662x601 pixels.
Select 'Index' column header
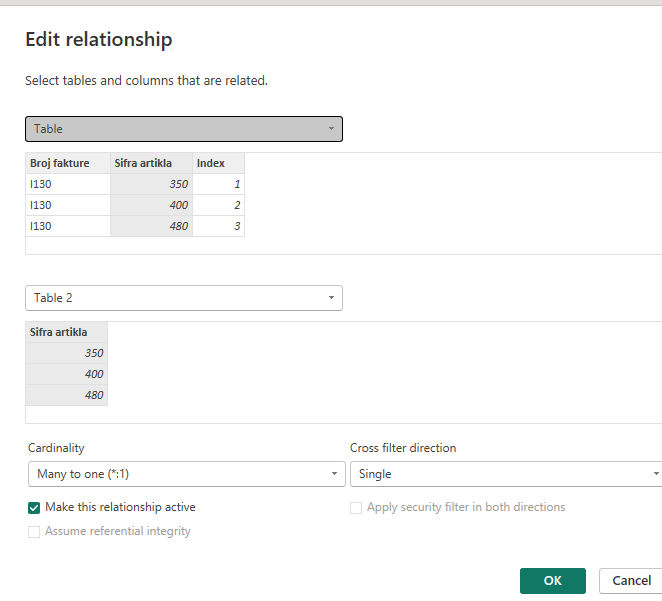(219, 163)
